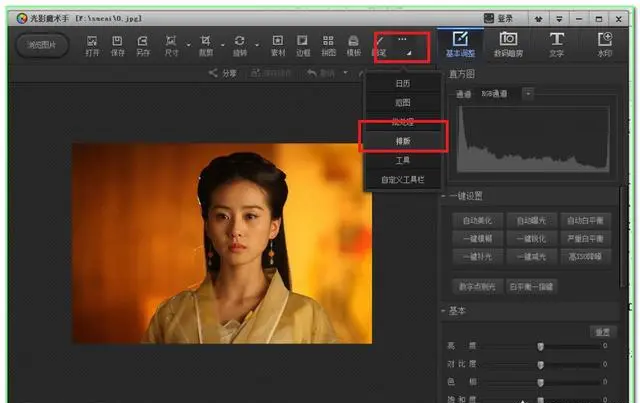
Task: Open the 模板 template tool
Action: tap(353, 46)
